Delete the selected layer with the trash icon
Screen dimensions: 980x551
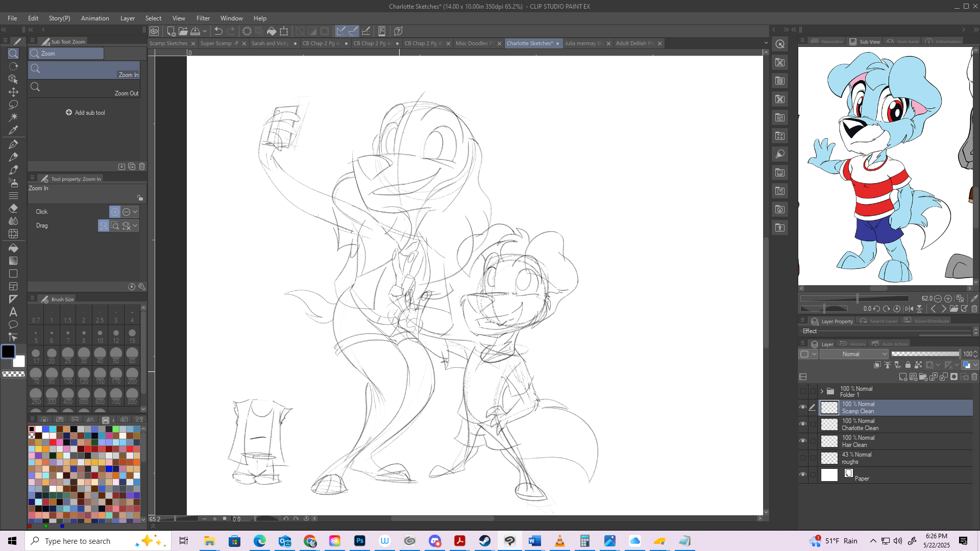click(x=974, y=377)
